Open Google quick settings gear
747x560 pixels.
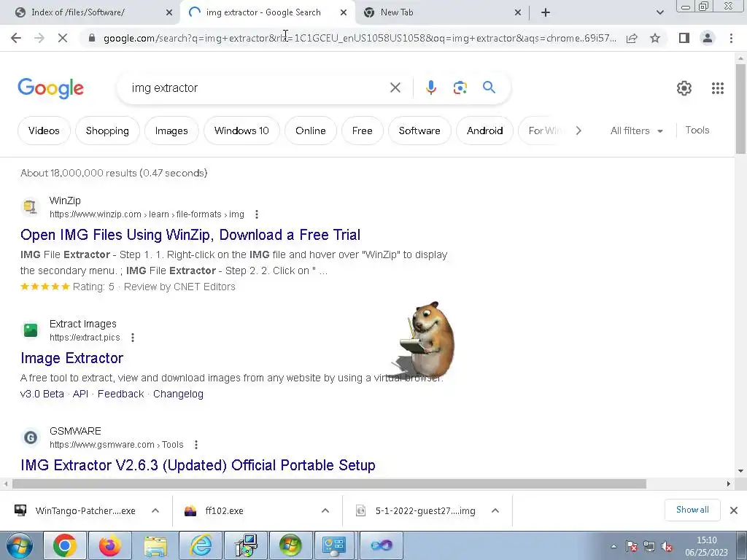(684, 88)
